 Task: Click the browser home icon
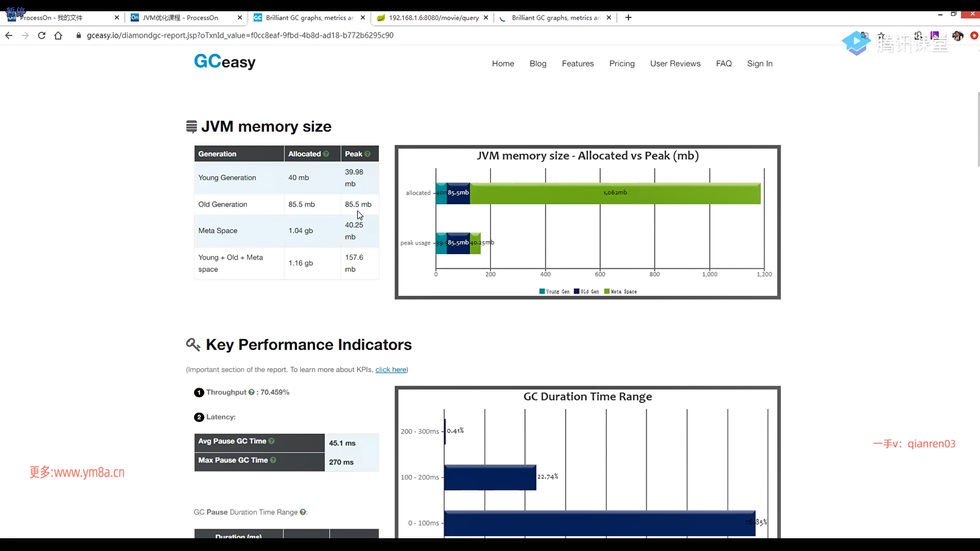tap(58, 35)
